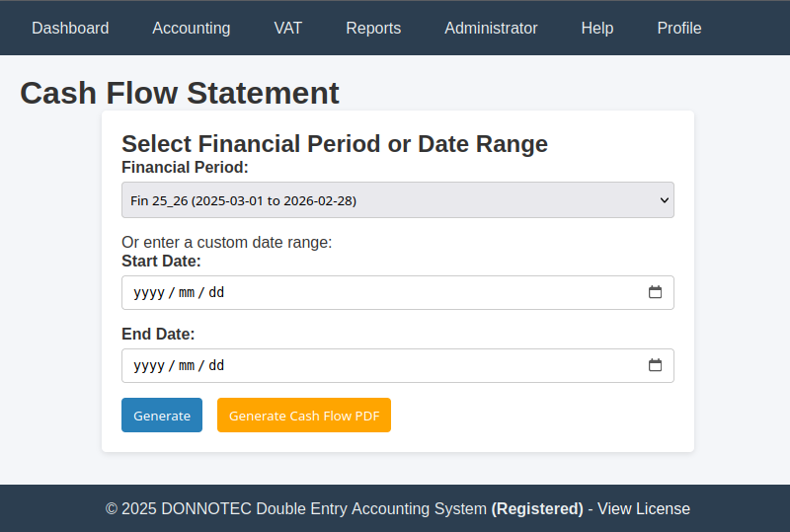Open the Start Date calendar picker icon
Screen dimensions: 790x532
pos(655,292)
